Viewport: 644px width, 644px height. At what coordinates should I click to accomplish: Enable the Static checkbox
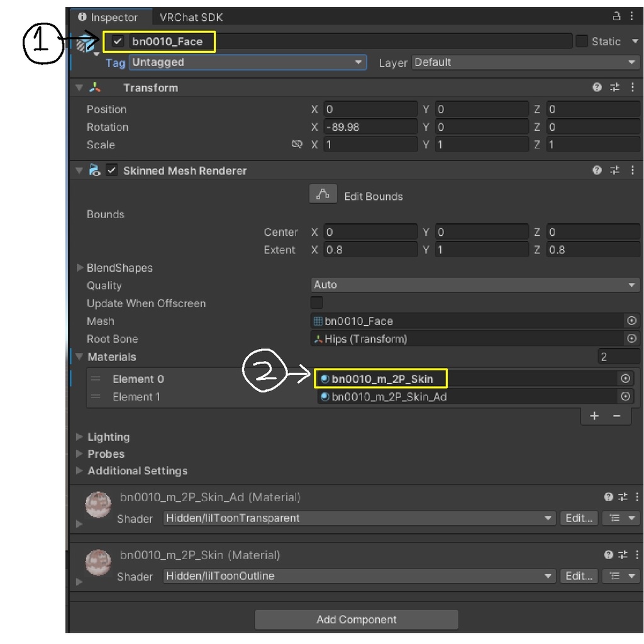click(x=581, y=41)
